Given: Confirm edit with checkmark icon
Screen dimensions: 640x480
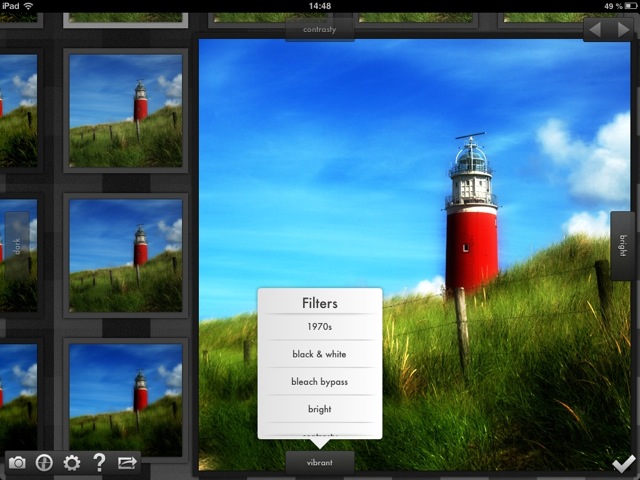Looking at the screenshot, I should pos(624,465).
